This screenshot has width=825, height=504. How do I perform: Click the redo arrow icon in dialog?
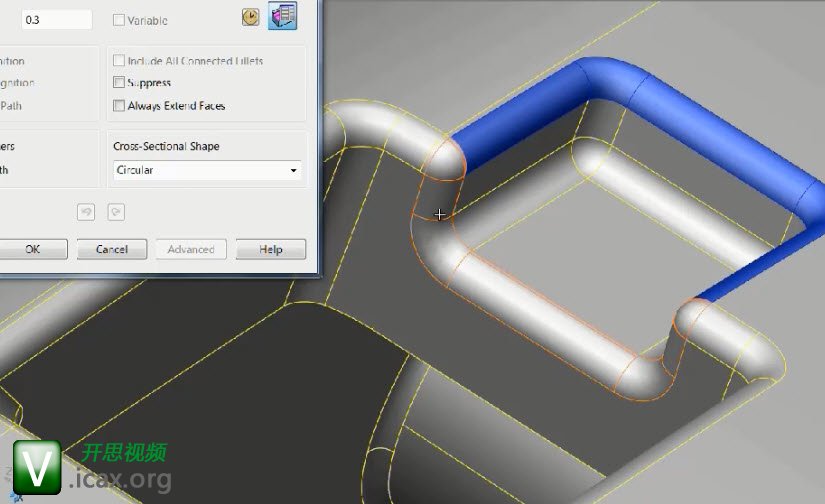pos(116,212)
